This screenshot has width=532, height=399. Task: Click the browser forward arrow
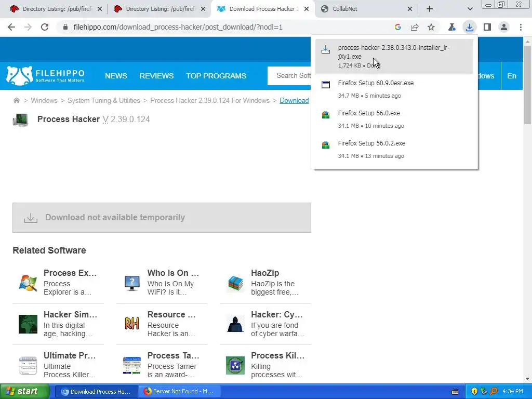click(28, 27)
